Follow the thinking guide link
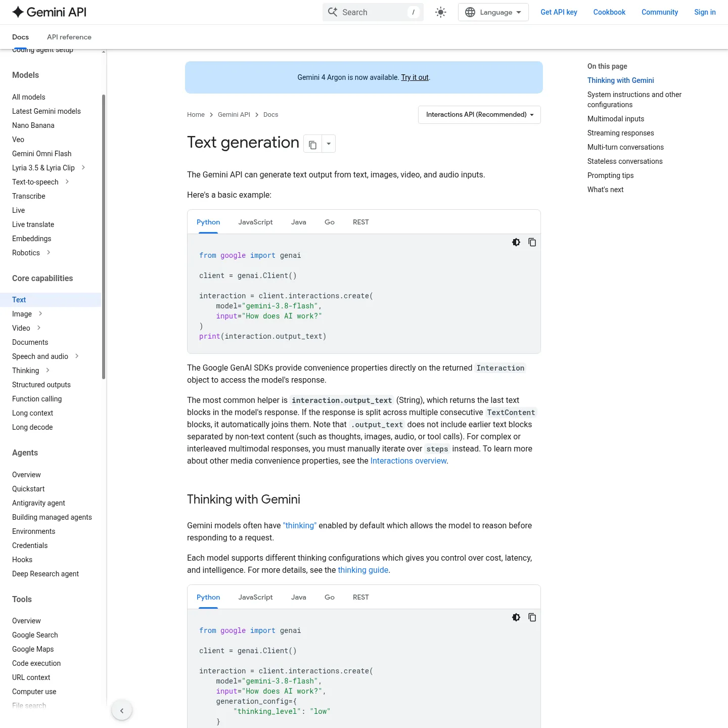728x728 pixels. click(363, 570)
